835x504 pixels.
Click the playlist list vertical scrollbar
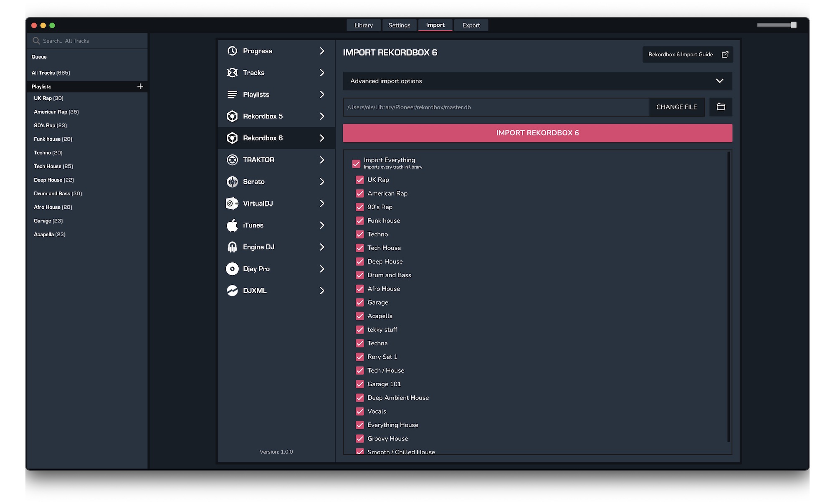(729, 296)
